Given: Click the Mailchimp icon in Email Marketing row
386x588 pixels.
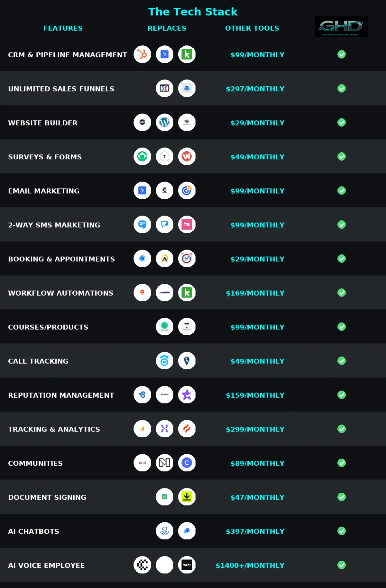Looking at the screenshot, I should point(164,191).
